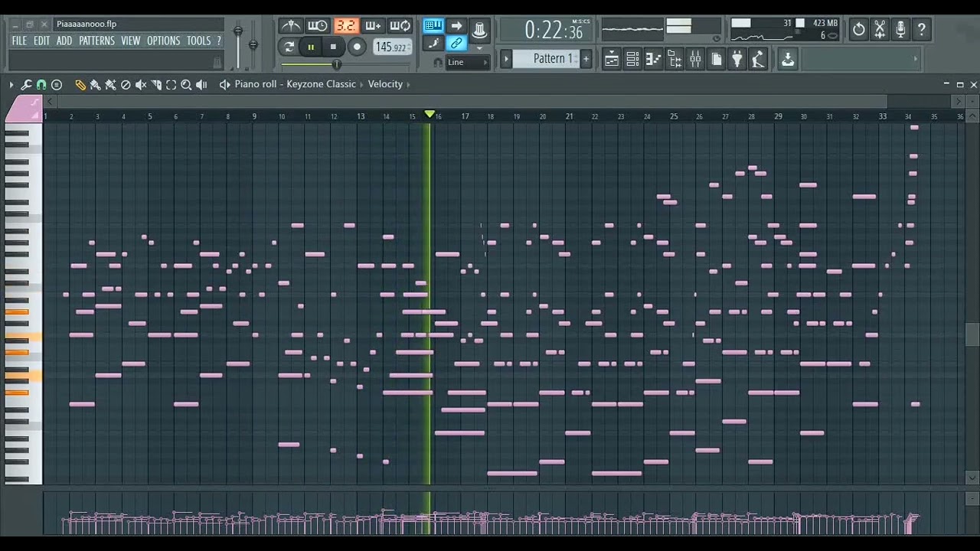The width and height of the screenshot is (980, 551).
Task: Toggle the 3.2 countdown before recording
Action: pyautogui.click(x=346, y=26)
